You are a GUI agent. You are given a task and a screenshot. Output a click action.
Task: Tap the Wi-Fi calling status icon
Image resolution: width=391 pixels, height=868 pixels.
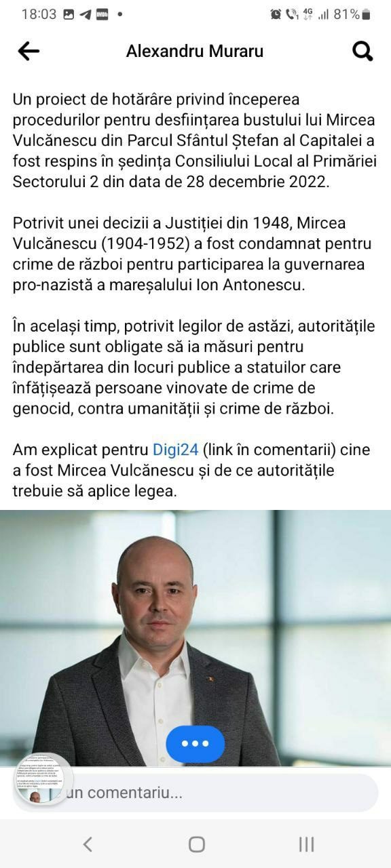point(292,14)
